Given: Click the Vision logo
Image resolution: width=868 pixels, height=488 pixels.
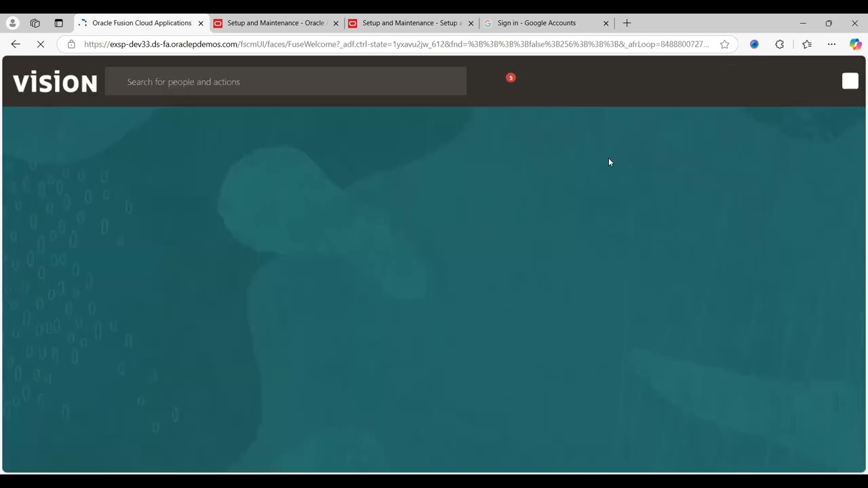Looking at the screenshot, I should pos(55,82).
